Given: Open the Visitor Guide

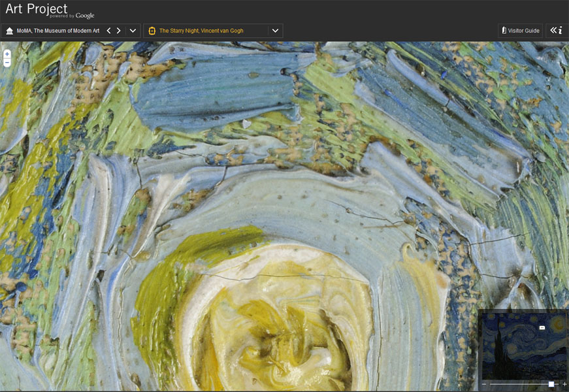Looking at the screenshot, I should (x=521, y=31).
